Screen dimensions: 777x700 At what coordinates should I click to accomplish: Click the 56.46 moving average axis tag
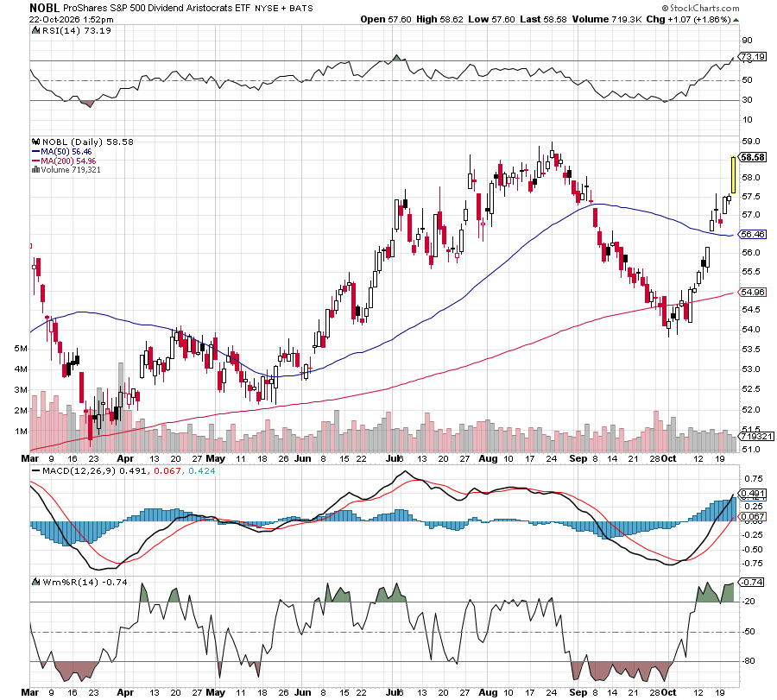[x=753, y=234]
